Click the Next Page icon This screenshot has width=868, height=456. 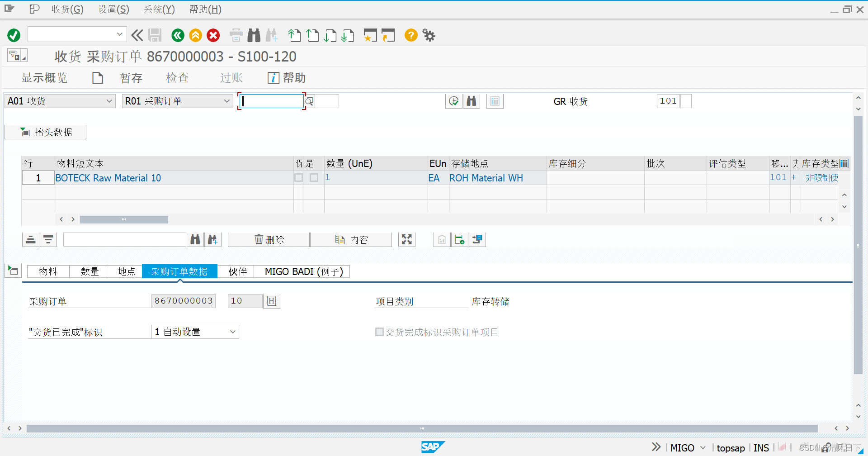(330, 35)
